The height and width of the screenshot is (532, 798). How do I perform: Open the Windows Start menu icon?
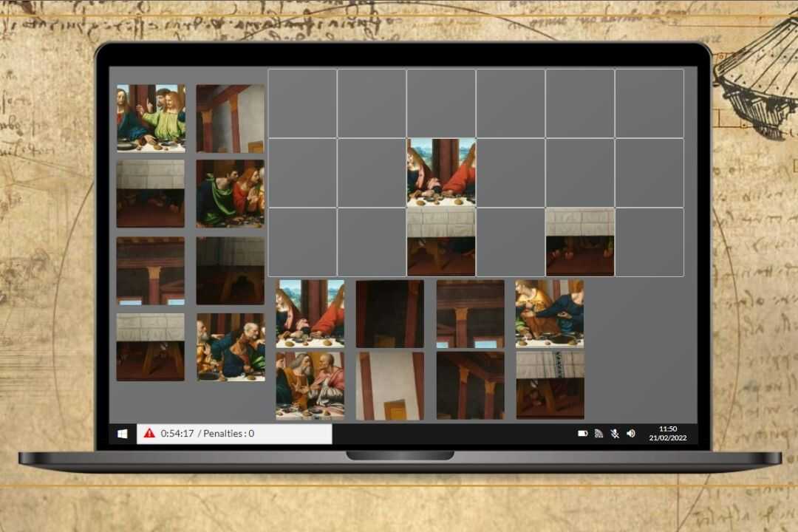tap(122, 434)
